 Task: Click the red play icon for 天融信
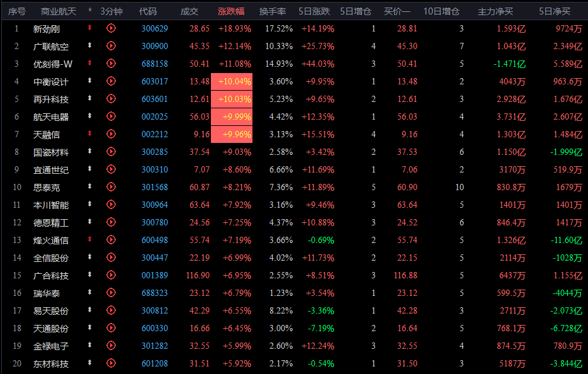pos(111,134)
